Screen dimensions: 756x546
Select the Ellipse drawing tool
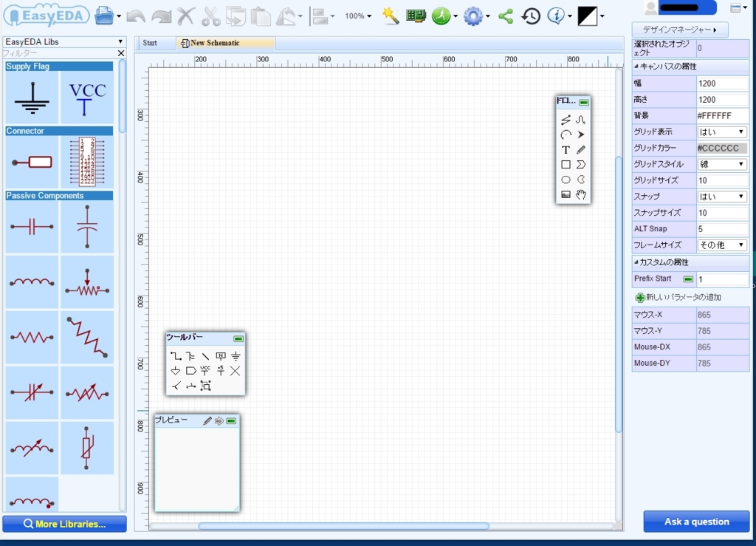tap(566, 180)
